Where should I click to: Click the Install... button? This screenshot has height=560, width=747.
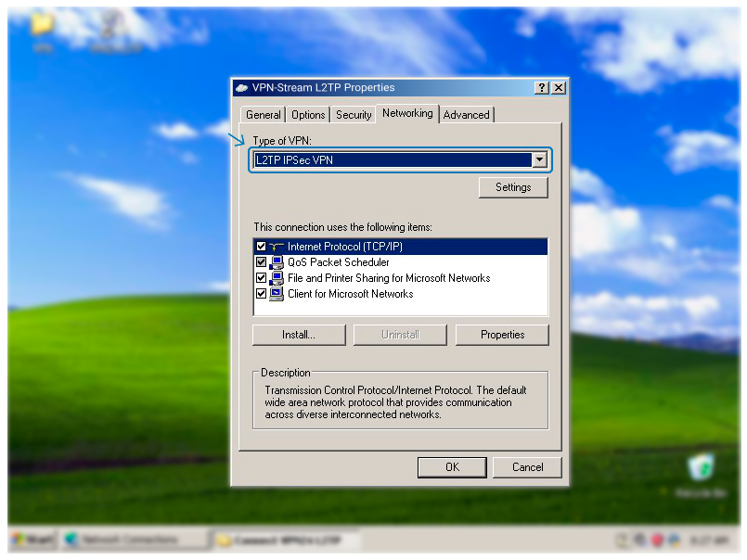click(x=299, y=335)
